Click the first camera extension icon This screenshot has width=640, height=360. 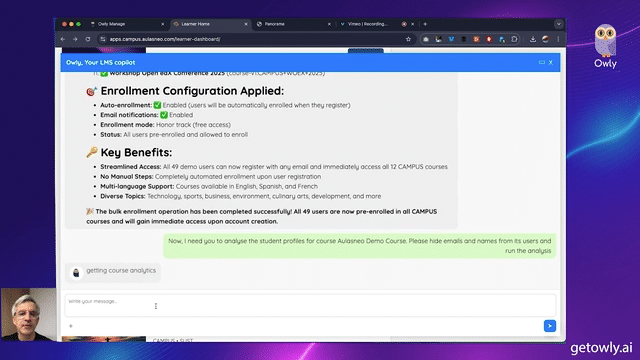[426, 39]
